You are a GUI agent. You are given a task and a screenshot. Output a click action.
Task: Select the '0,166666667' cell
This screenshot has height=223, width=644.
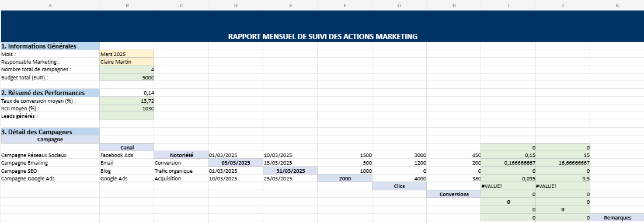click(509, 163)
